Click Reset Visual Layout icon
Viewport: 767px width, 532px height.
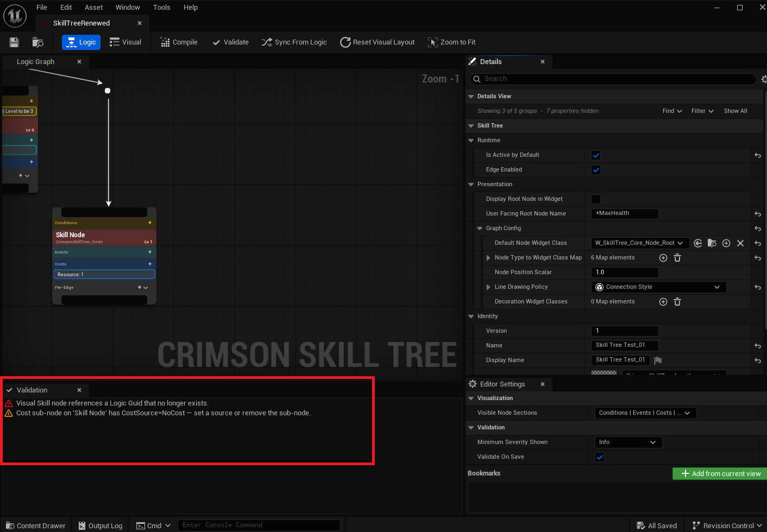pyautogui.click(x=345, y=42)
